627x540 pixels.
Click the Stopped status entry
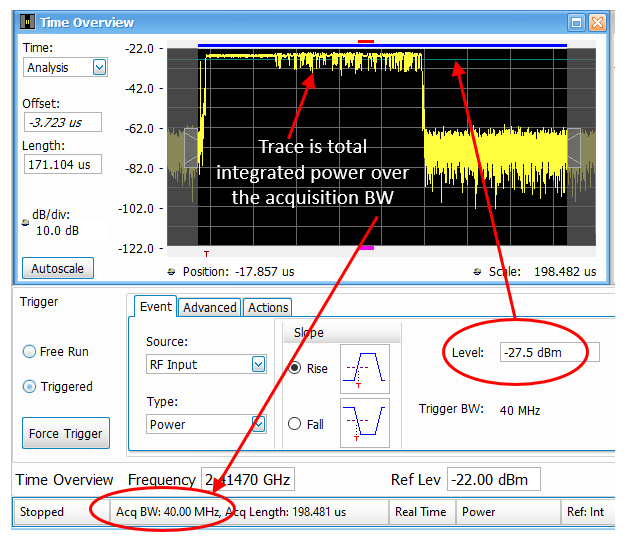[x=61, y=512]
